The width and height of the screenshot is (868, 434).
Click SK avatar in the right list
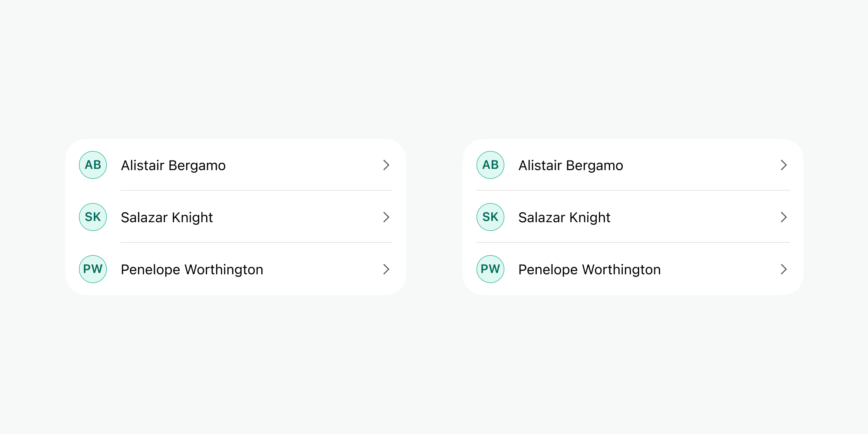(x=490, y=217)
